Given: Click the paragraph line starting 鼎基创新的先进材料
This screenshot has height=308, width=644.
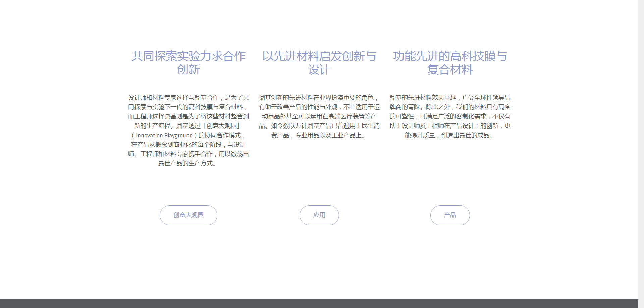Looking at the screenshot, I should click(x=319, y=98).
